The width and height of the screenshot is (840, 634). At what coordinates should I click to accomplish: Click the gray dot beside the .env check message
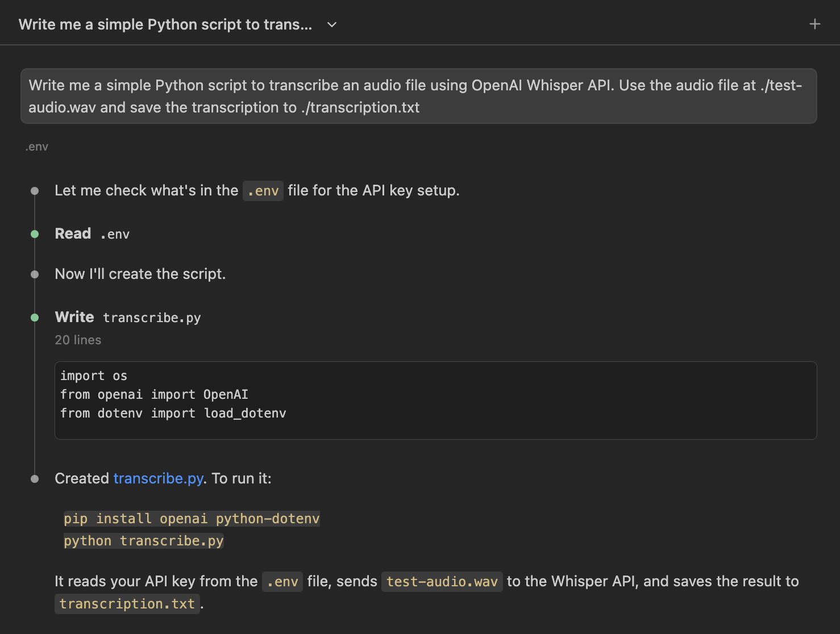pyautogui.click(x=34, y=190)
